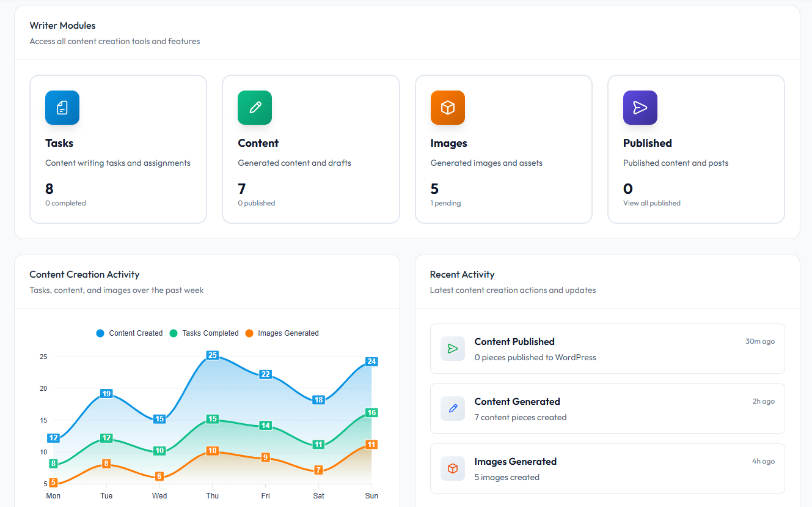Viewport: 812px width, 507px height.
Task: Click the orange Images cube icon
Action: point(447,108)
